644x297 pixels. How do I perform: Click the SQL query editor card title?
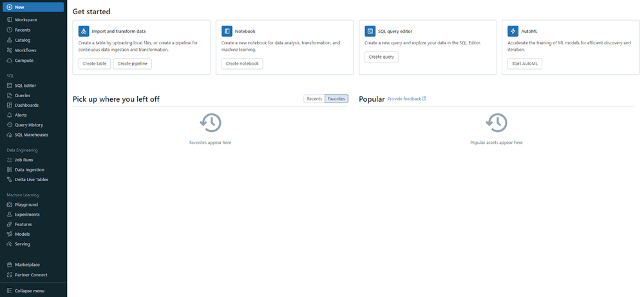point(395,31)
